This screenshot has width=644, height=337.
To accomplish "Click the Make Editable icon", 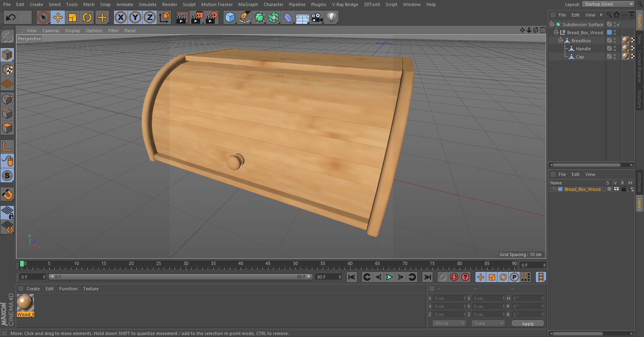I will pyautogui.click(x=7, y=37).
